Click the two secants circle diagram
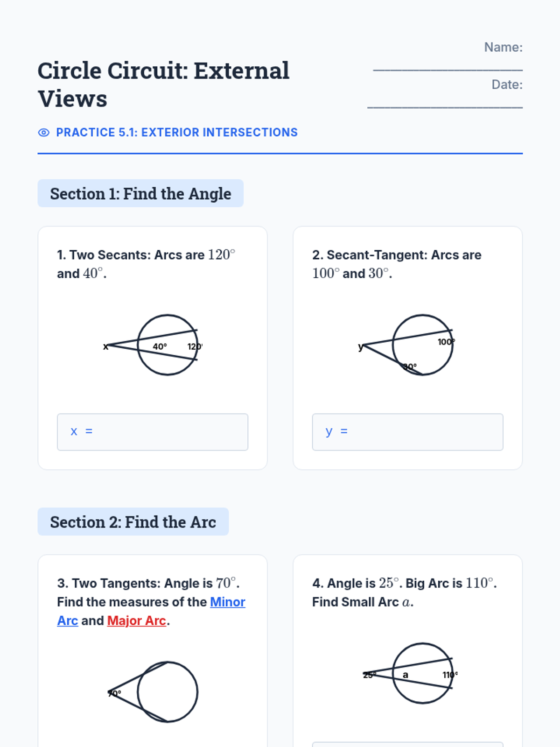The width and height of the screenshot is (560, 747). coord(153,345)
